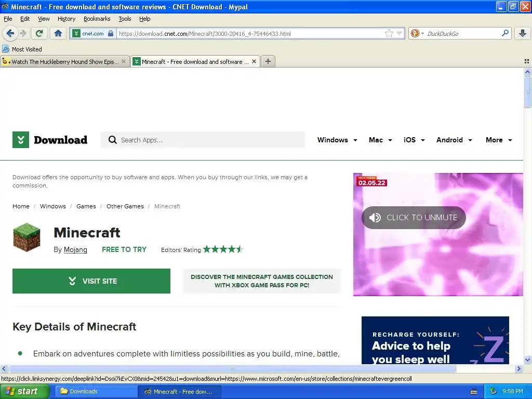Viewport: 532px width, 399px height.
Task: Click the browser Forward arrow
Action: (x=23, y=33)
